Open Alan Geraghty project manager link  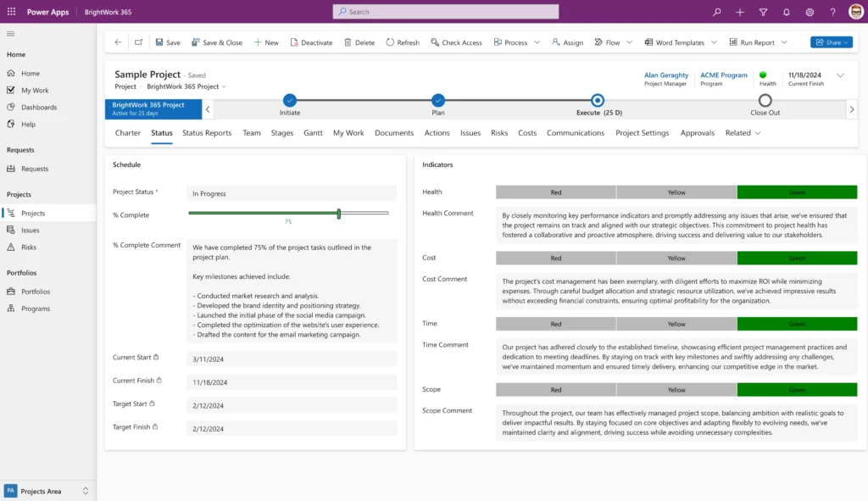coord(666,75)
